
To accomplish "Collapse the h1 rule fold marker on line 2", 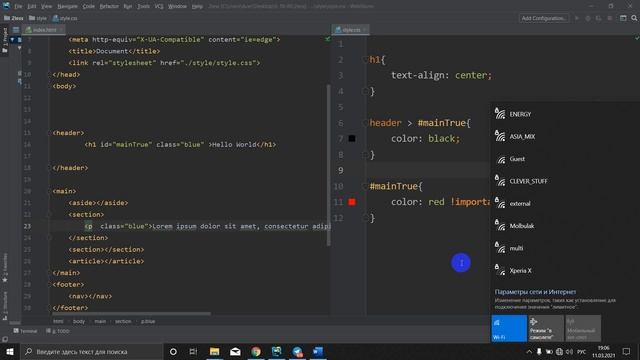I will (365, 60).
